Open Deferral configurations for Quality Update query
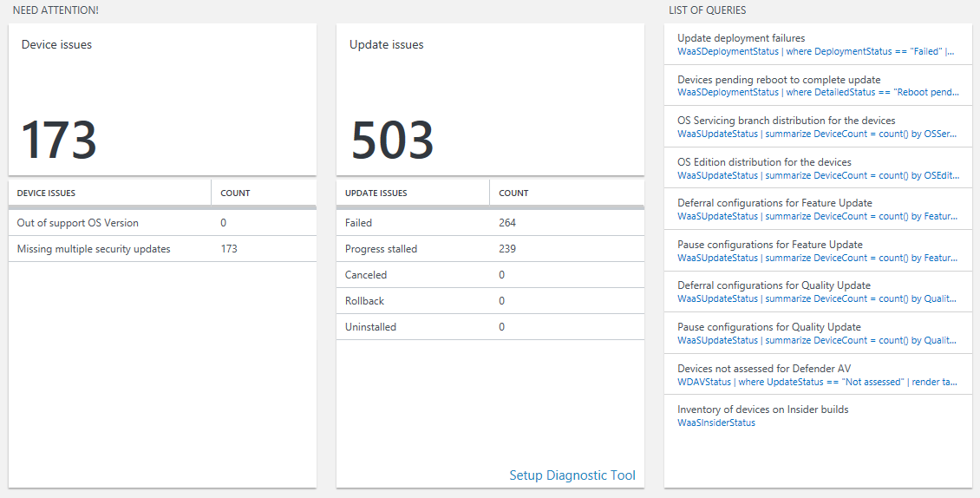980x498 pixels. 817,292
